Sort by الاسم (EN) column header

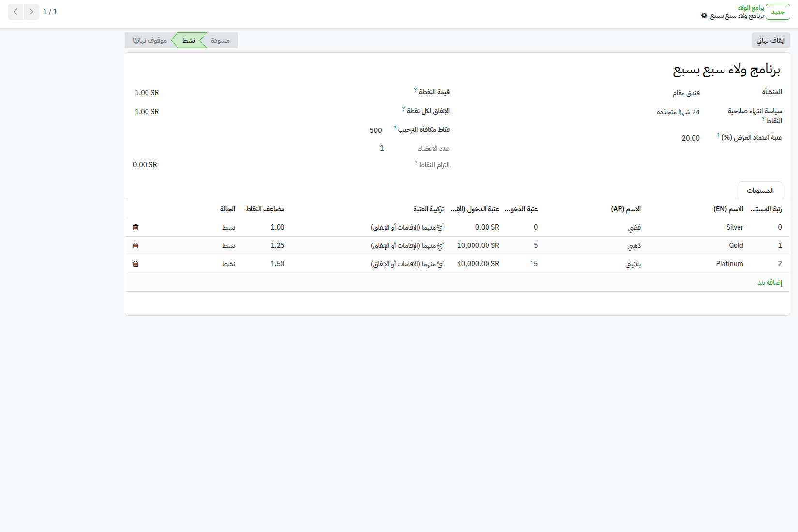pyautogui.click(x=728, y=209)
